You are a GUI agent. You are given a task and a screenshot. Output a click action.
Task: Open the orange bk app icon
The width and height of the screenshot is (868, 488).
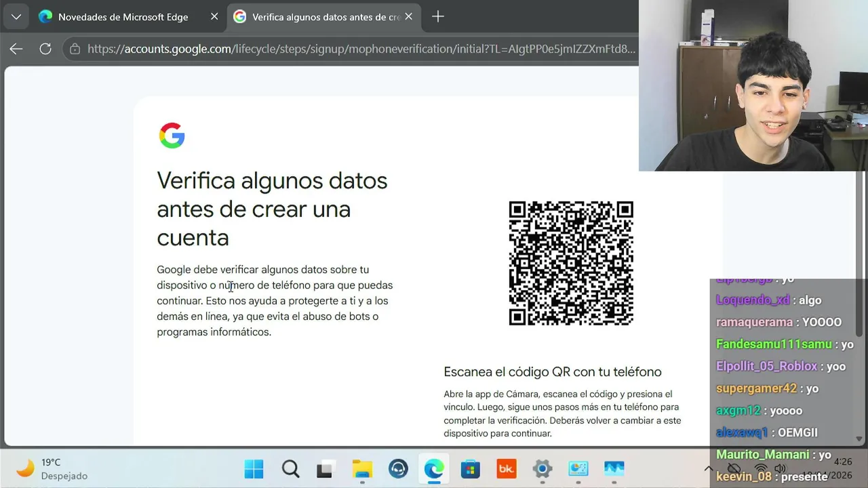[506, 469]
